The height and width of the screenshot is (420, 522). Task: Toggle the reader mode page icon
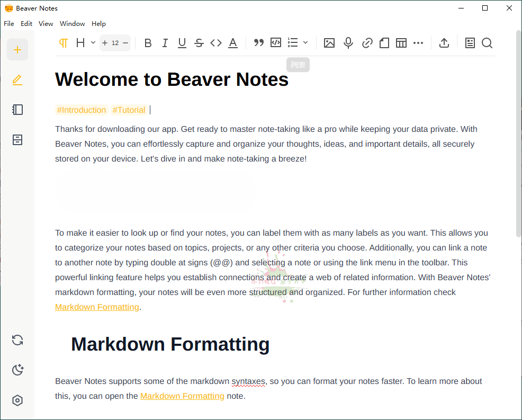click(x=470, y=43)
